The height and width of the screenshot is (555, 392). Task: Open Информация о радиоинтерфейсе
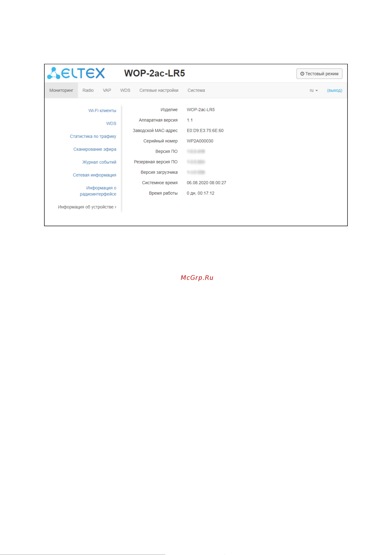(98, 191)
